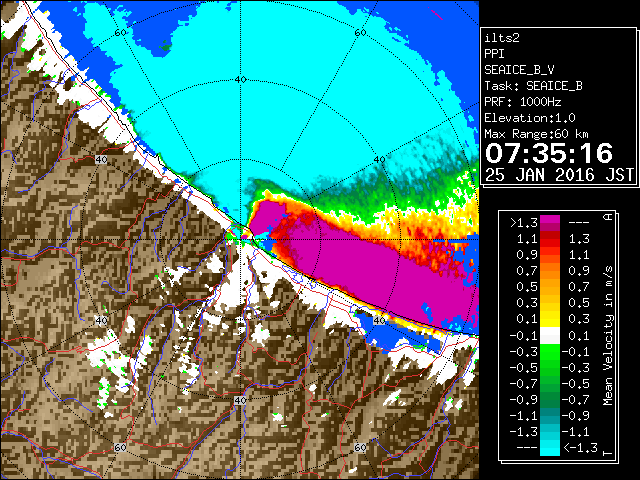Click the 'SEAICE_B_V' product name
This screenshot has width=640, height=480.
(519, 70)
